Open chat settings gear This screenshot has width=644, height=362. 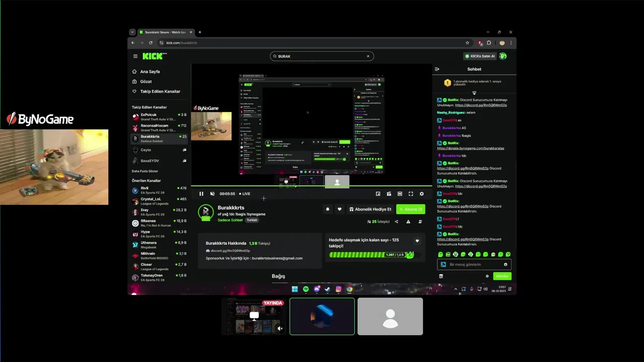coord(487,276)
